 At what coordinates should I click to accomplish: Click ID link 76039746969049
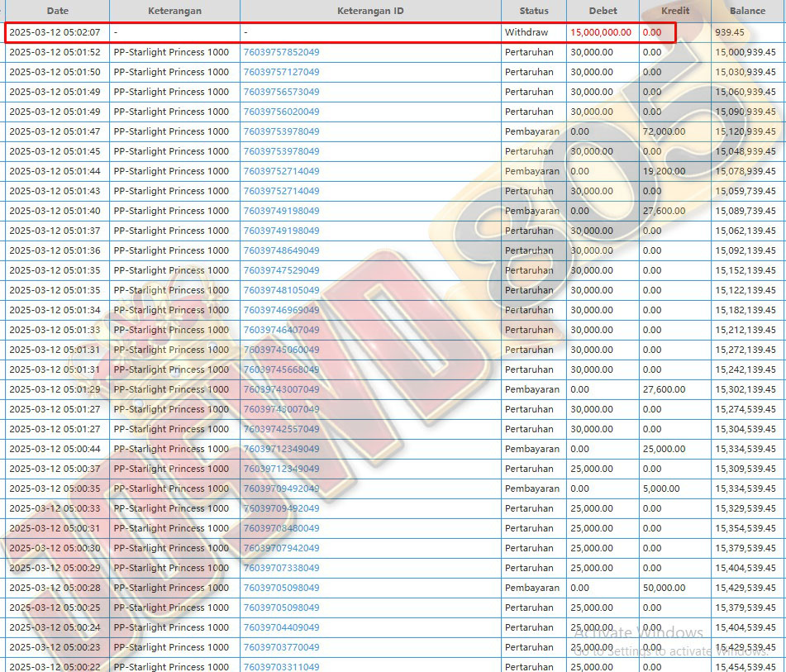pos(281,310)
